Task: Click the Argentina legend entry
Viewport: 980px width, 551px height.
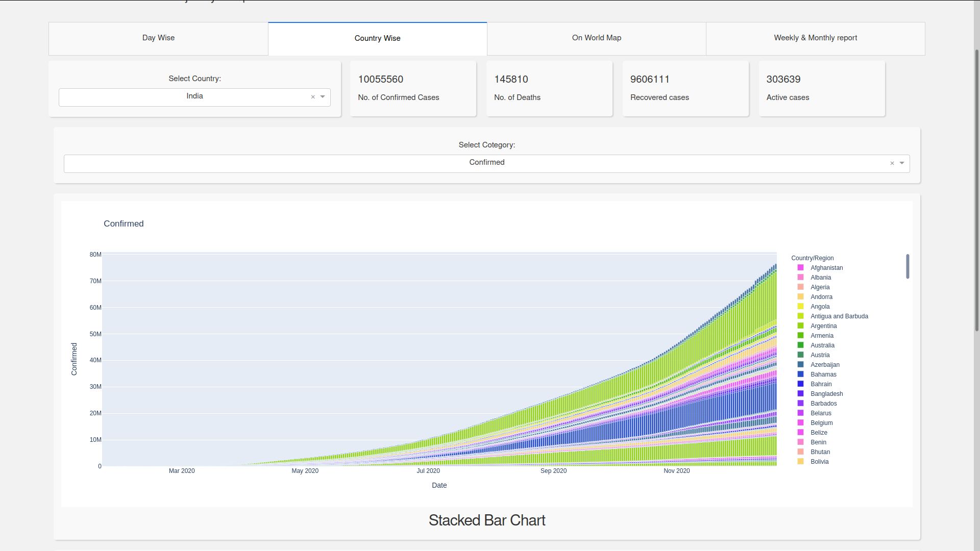Action: [x=824, y=325]
